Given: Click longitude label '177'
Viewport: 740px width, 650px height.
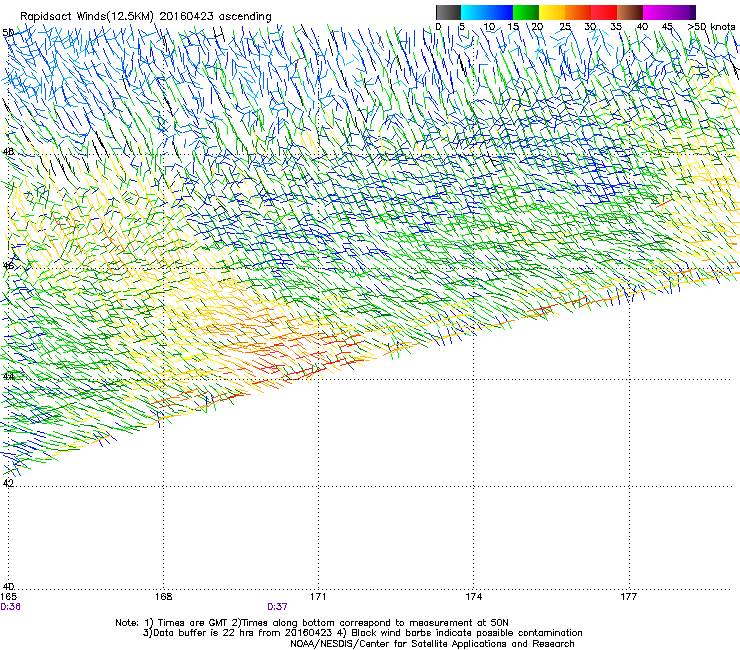Looking at the screenshot, I should [x=628, y=597].
